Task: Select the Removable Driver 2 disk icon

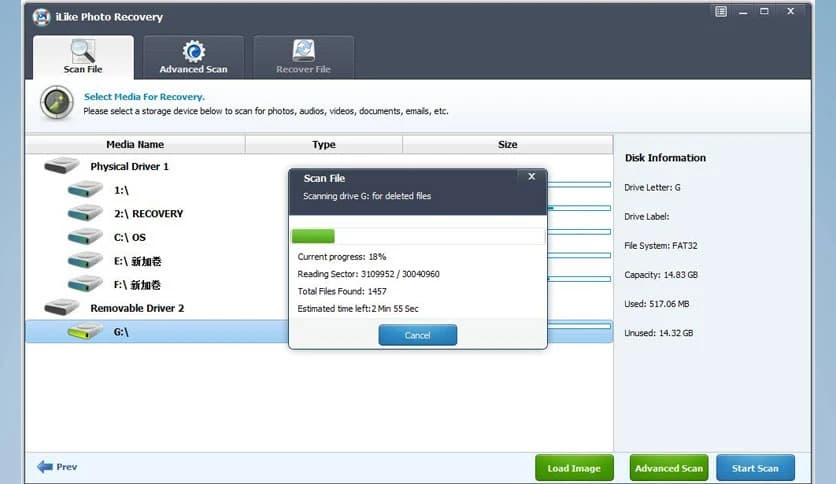Action: 61,308
